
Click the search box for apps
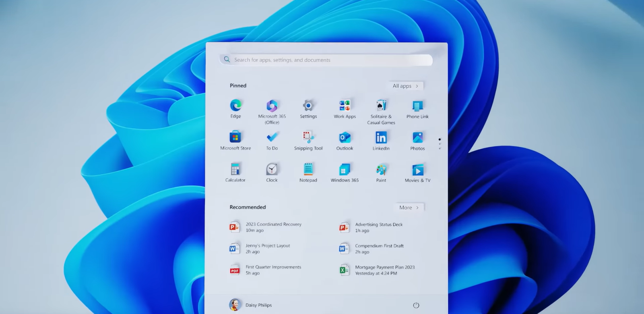coord(326,60)
